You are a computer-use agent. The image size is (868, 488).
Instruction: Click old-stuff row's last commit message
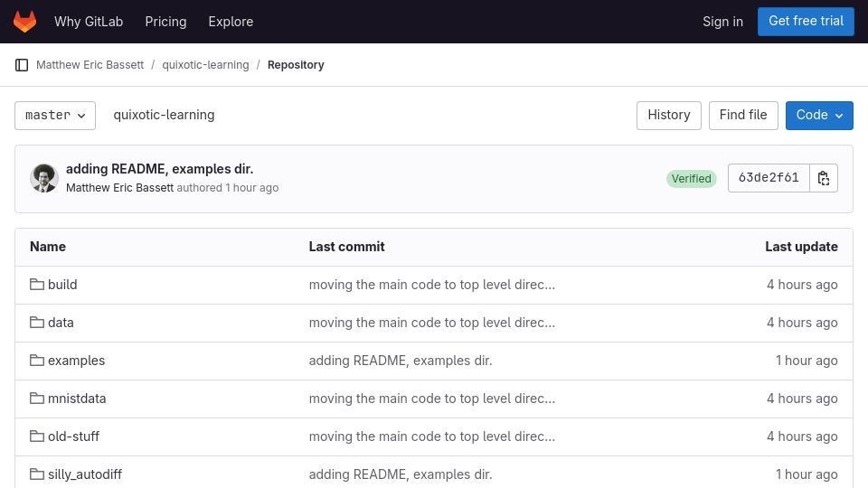coord(432,436)
